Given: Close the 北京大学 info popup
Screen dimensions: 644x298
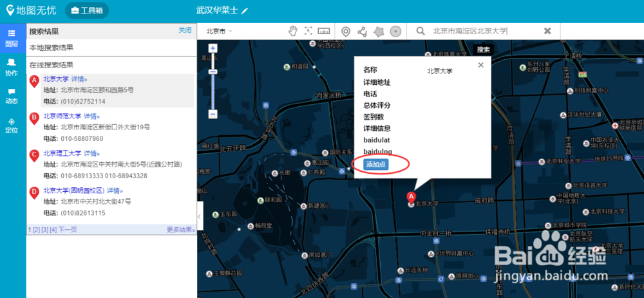Looking at the screenshot, I should [480, 64].
